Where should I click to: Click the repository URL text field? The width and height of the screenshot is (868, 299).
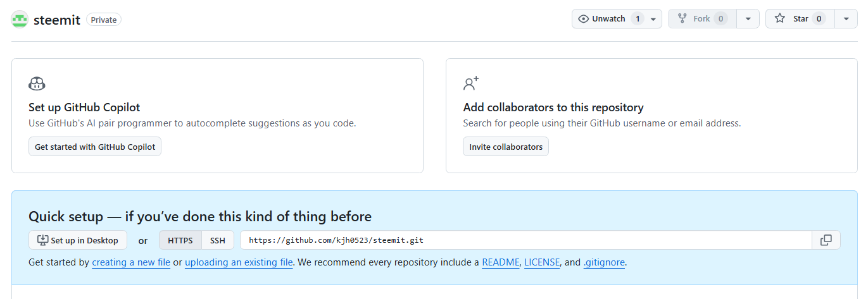(526, 240)
